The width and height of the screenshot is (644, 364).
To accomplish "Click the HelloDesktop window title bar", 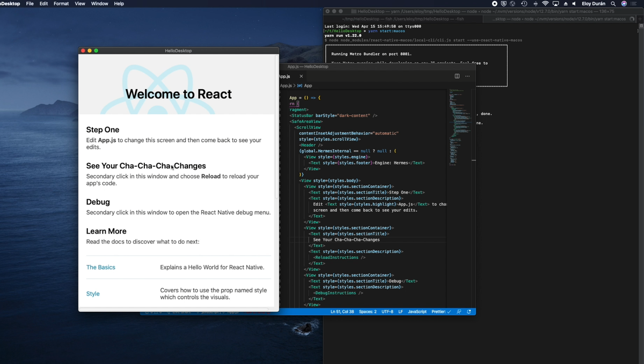I will click(178, 50).
